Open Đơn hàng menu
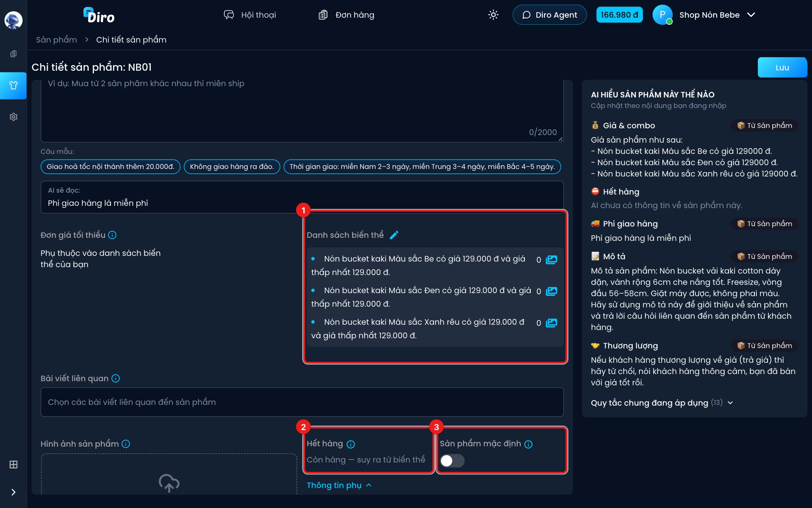This screenshot has height=508, width=812. coord(346,15)
